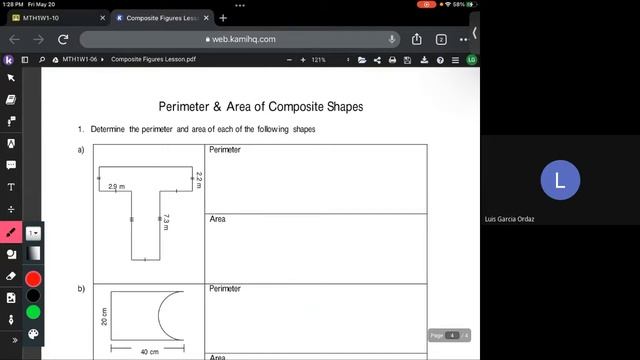Download the PDF
Screen dimensions: 640x360
coord(424,60)
